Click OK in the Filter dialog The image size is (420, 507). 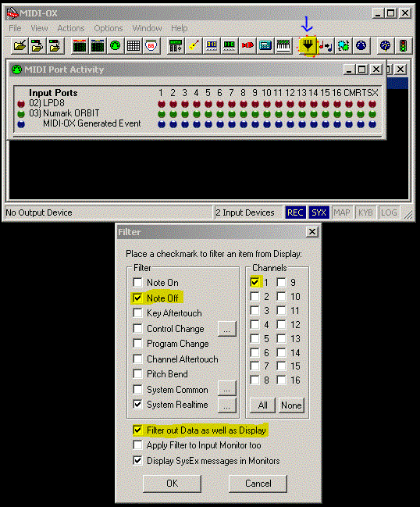pos(173,484)
